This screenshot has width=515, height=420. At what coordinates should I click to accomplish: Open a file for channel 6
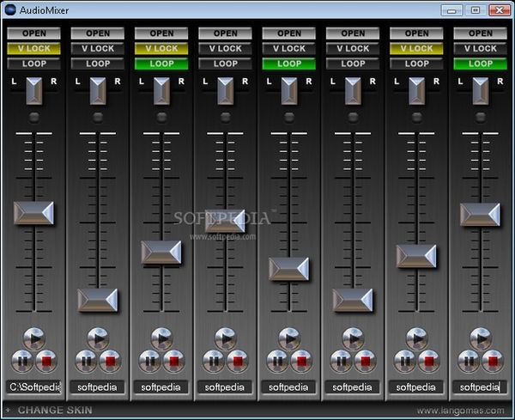coord(353,33)
